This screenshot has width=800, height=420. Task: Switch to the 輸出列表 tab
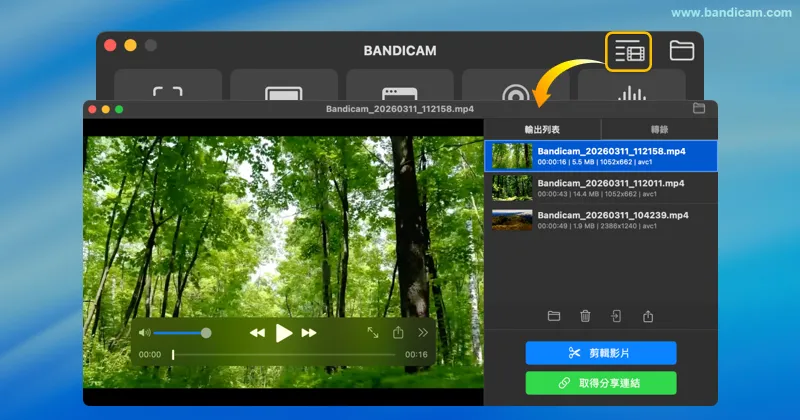pos(542,130)
